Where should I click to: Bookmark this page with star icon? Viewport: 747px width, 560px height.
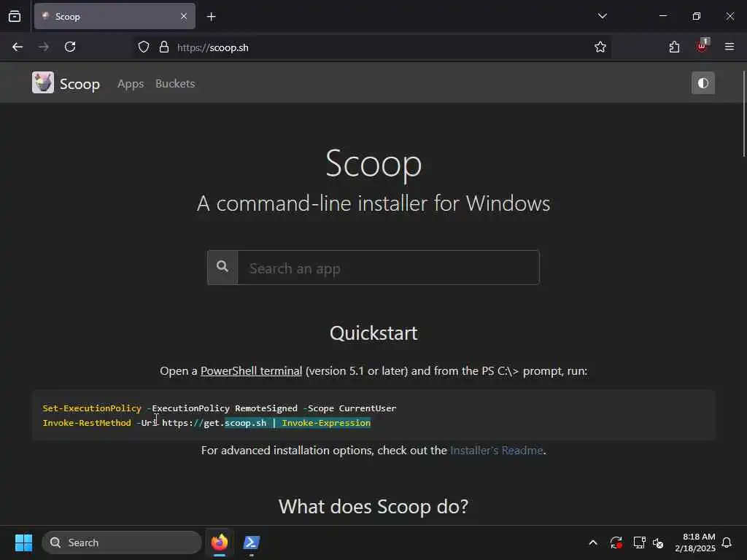[600, 47]
